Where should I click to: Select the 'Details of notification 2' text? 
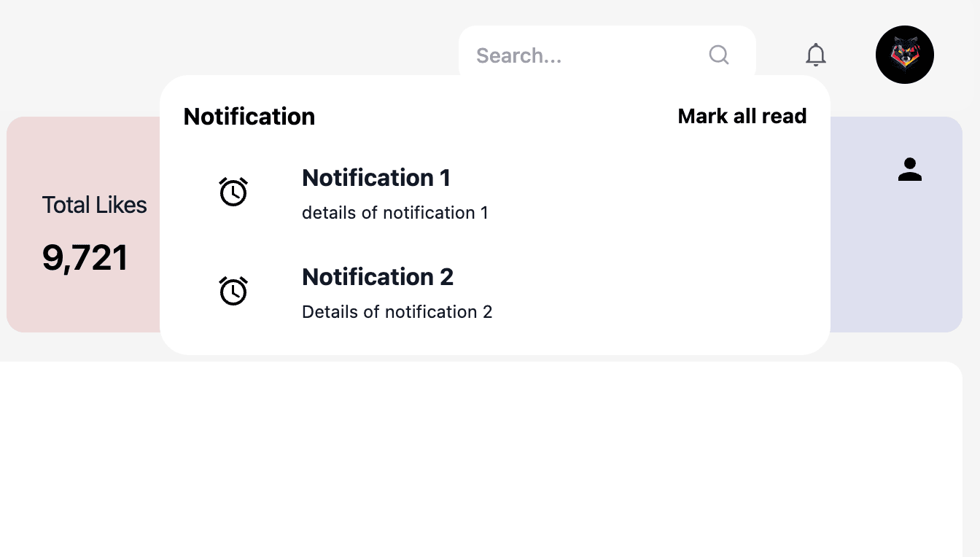[x=397, y=312]
